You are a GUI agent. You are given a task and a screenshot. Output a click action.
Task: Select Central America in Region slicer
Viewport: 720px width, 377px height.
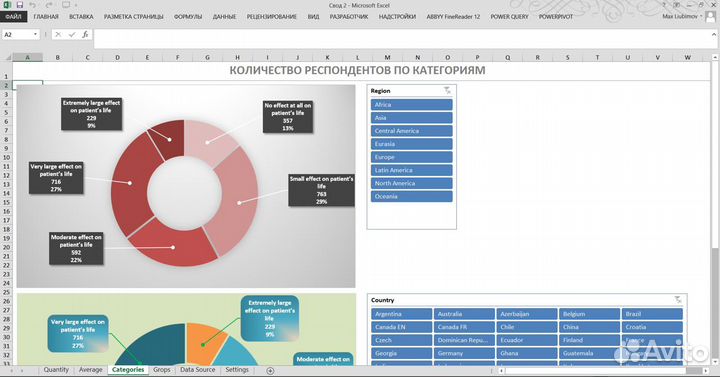coord(411,131)
